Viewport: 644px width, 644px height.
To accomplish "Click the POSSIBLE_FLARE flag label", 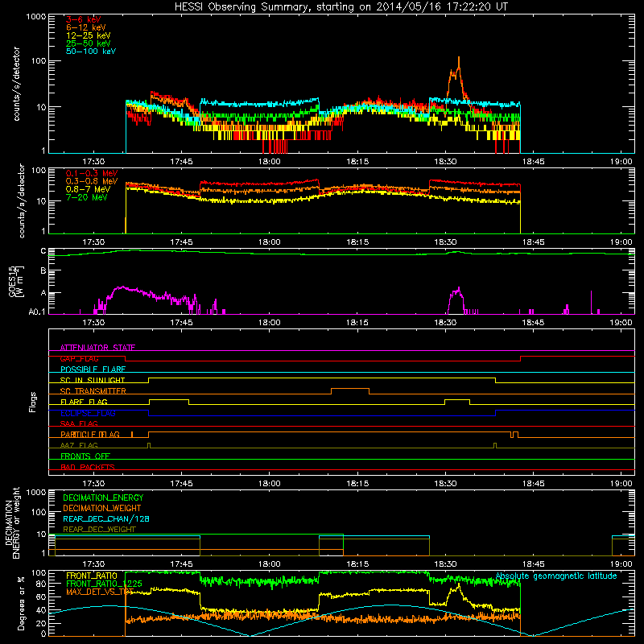I will [x=93, y=369].
